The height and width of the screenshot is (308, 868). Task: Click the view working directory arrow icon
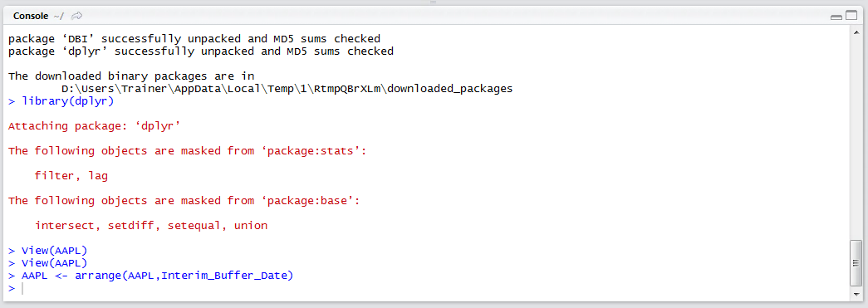77,16
